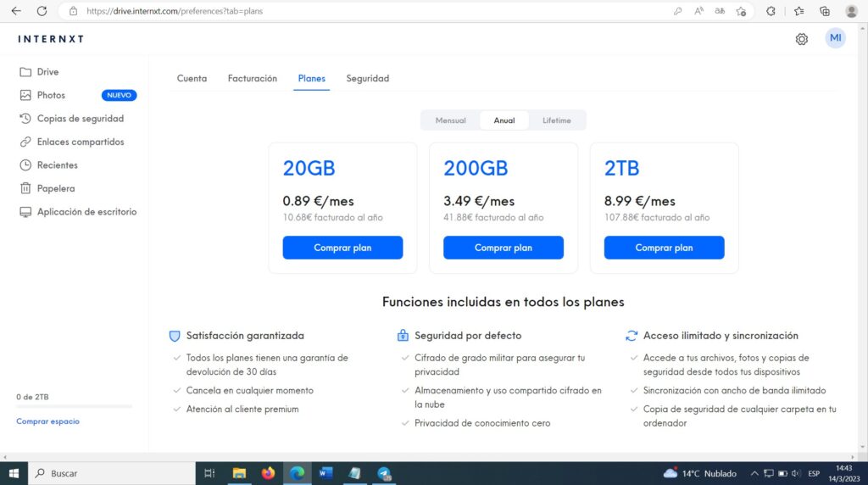Open Recientes recent files
Screen dimensions: 868x485
tap(48, 165)
